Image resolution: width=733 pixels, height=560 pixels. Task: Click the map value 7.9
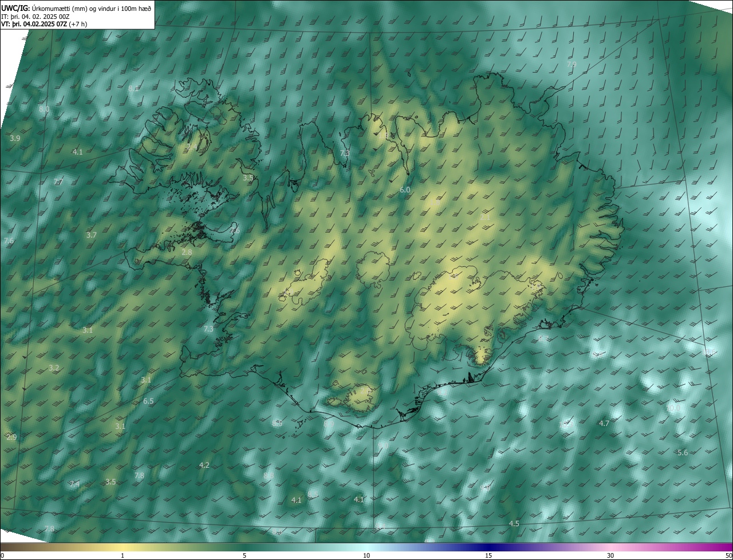coord(572,65)
